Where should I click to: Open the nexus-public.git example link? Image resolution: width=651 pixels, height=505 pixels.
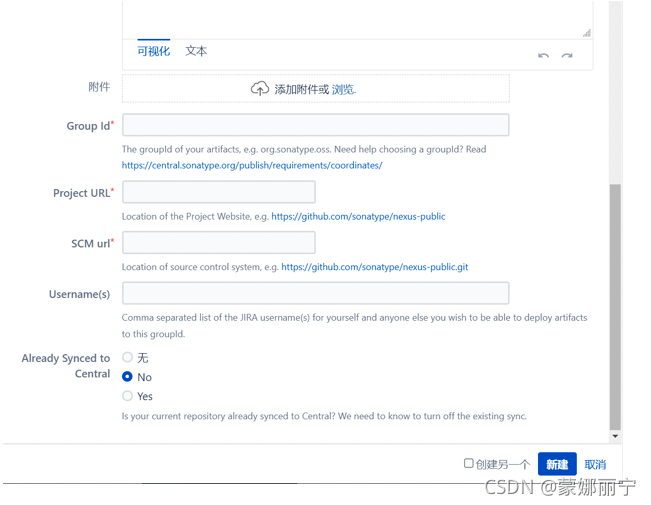tap(374, 267)
